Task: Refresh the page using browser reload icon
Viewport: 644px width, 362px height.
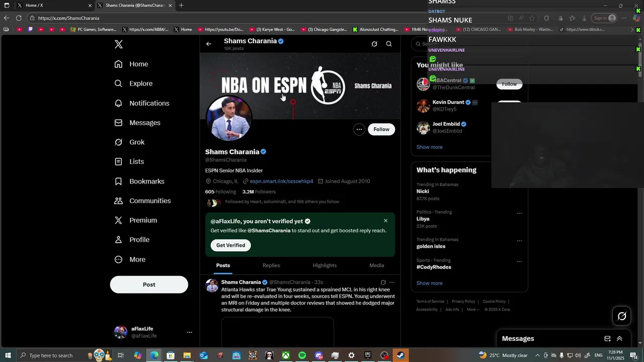Action: pyautogui.click(x=19, y=18)
